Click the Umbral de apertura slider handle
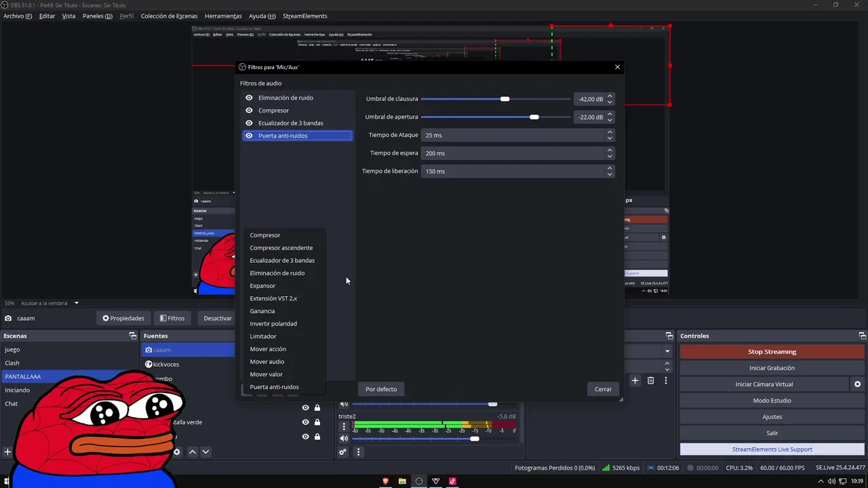This screenshot has height=488, width=868. click(x=534, y=117)
